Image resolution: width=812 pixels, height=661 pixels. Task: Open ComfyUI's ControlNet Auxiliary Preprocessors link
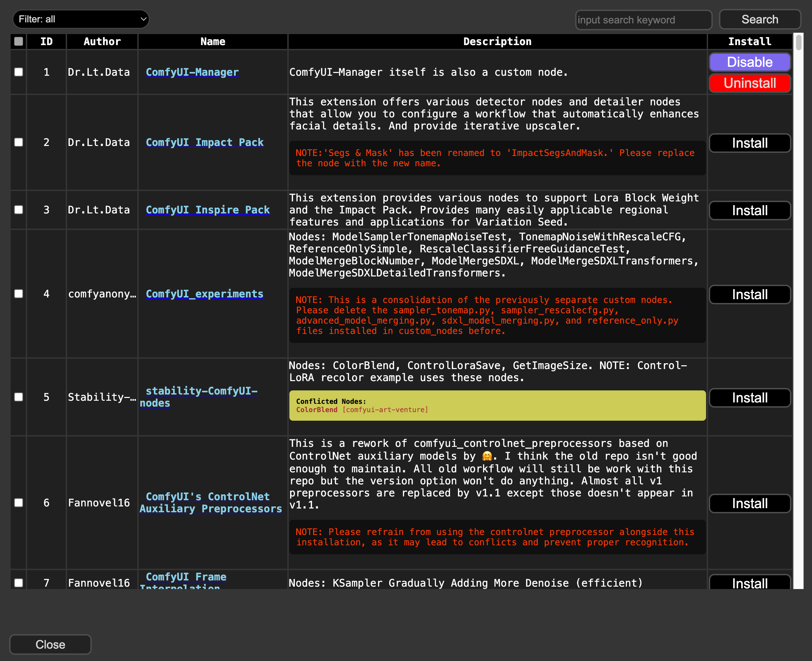(211, 503)
